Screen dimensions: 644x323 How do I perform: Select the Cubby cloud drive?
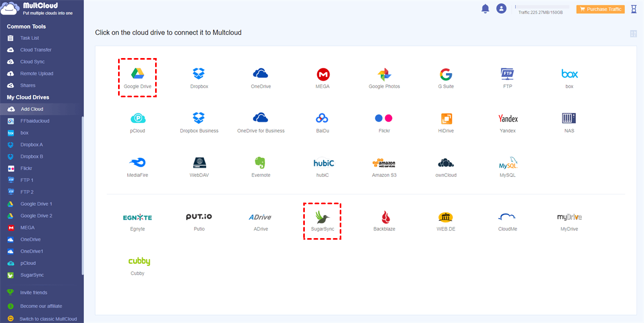[138, 265]
